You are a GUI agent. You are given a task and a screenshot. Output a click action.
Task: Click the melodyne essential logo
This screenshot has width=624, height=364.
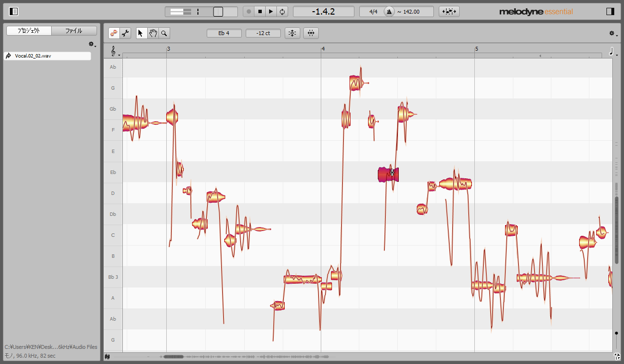[x=536, y=12]
